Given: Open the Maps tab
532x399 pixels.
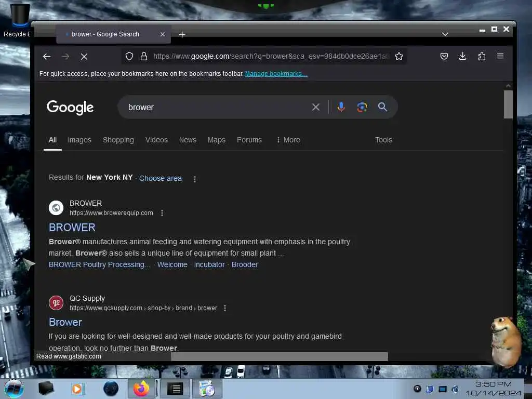Looking at the screenshot, I should (x=217, y=140).
